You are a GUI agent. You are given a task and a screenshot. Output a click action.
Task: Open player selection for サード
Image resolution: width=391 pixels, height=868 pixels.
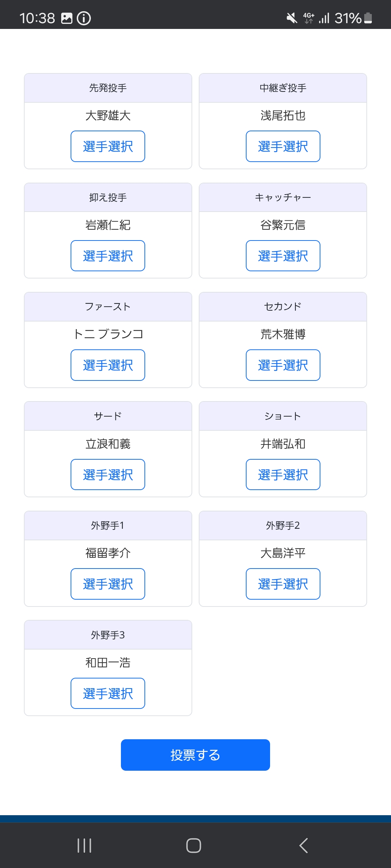(108, 475)
